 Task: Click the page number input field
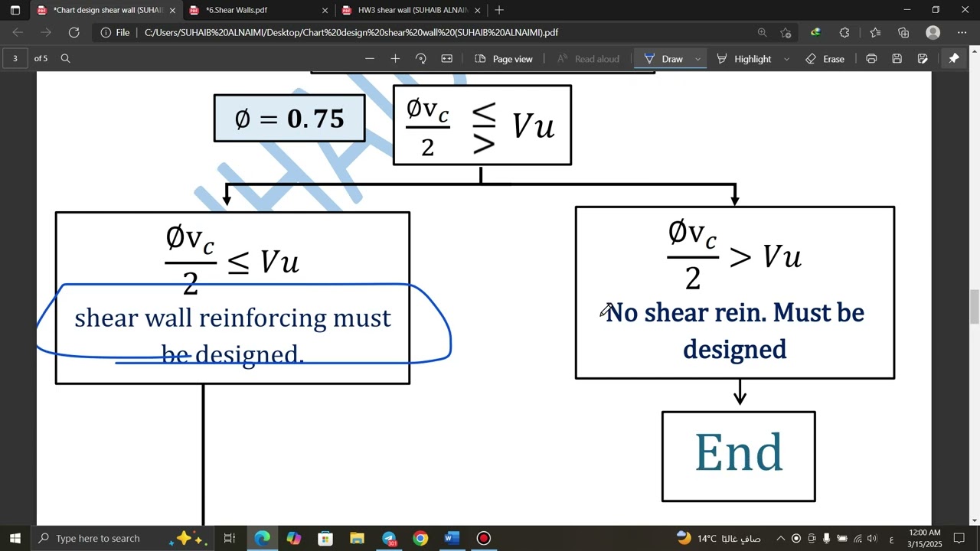pos(15,58)
